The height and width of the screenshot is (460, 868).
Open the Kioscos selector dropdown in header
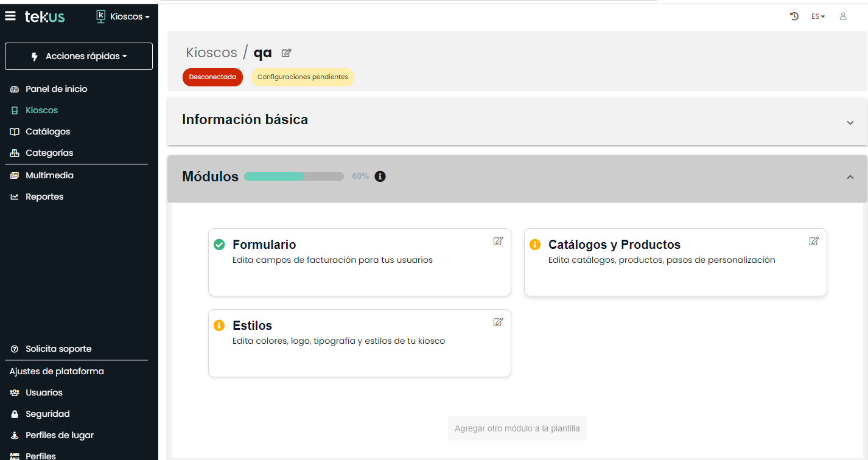coord(124,16)
